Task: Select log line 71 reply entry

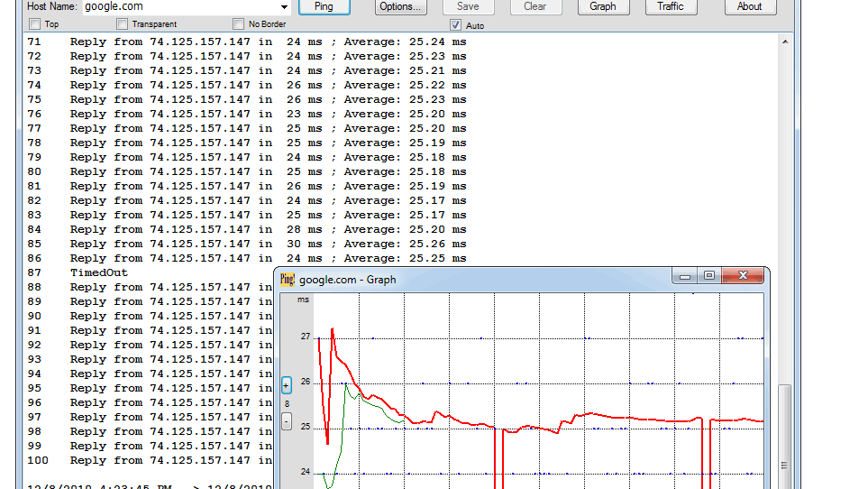Action: tap(247, 42)
